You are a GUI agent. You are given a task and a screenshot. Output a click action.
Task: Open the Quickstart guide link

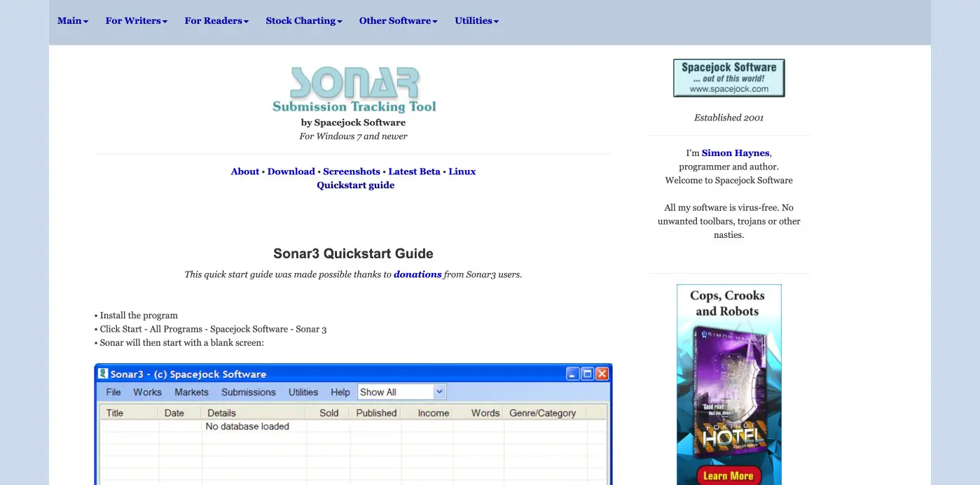pos(355,185)
